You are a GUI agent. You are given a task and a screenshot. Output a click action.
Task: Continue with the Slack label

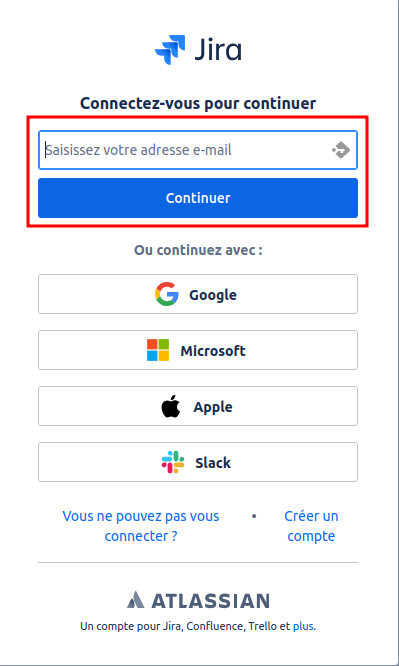pyautogui.click(x=213, y=463)
